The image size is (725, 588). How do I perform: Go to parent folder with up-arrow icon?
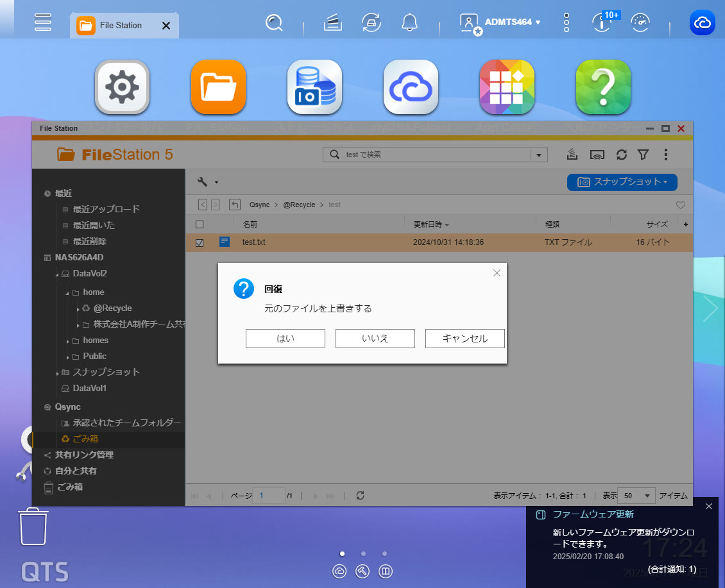[x=235, y=205]
